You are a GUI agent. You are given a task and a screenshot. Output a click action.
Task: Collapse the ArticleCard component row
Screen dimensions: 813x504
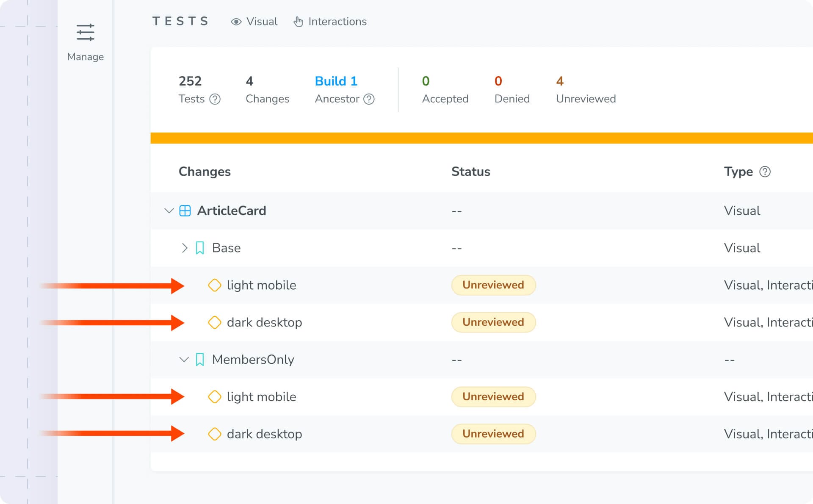pos(169,211)
